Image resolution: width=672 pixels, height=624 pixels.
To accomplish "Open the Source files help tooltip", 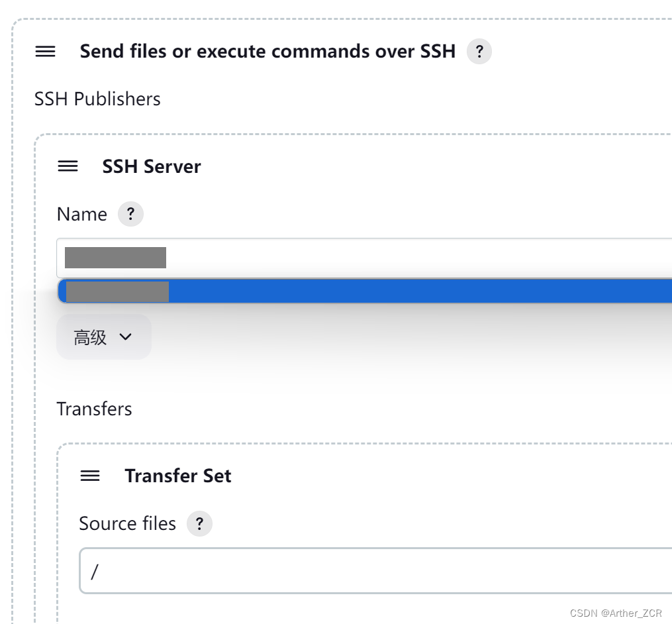I will pos(199,523).
